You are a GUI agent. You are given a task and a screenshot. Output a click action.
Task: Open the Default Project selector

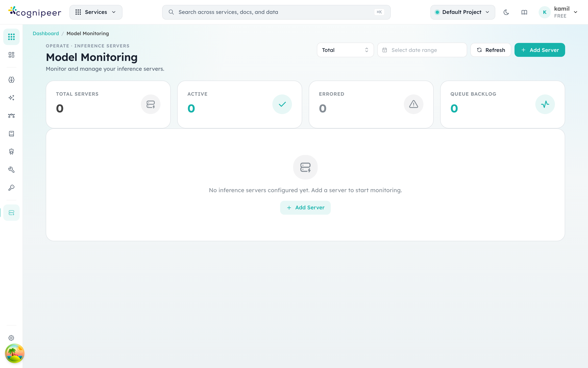point(462,12)
